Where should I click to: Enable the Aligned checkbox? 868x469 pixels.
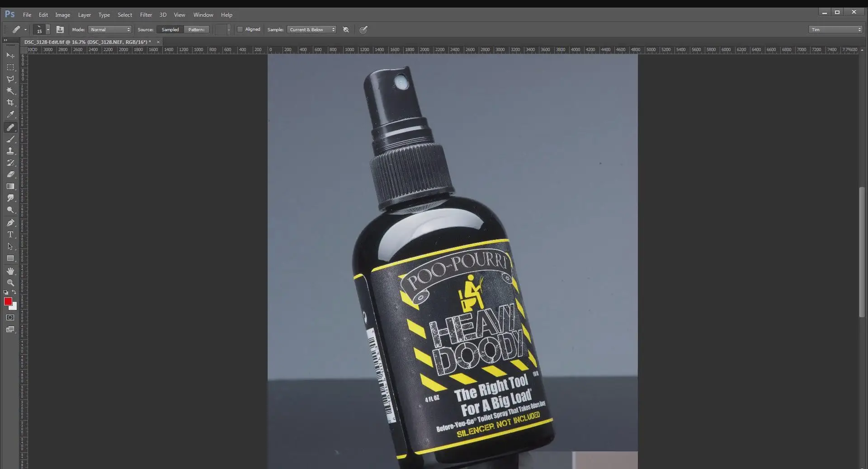(x=240, y=29)
